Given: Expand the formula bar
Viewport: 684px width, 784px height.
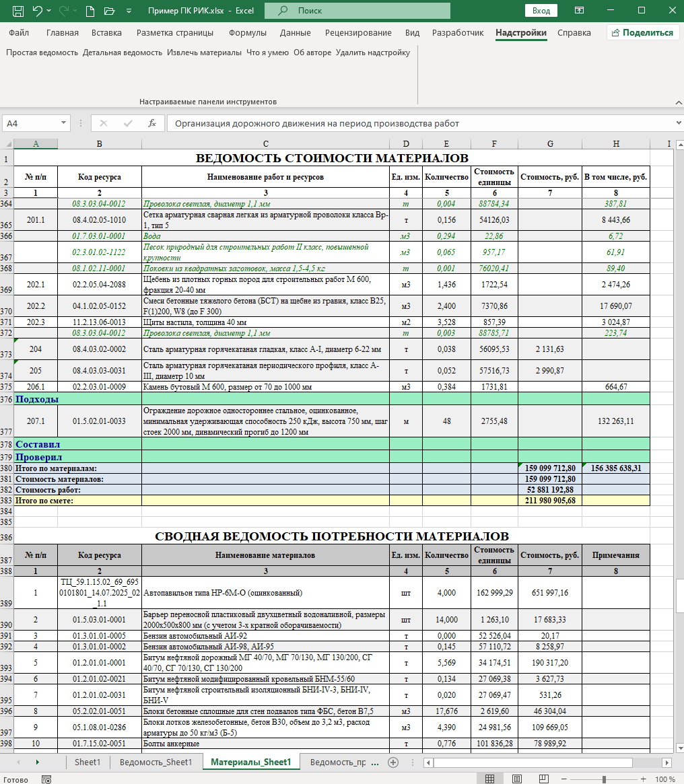Looking at the screenshot, I should point(677,123).
